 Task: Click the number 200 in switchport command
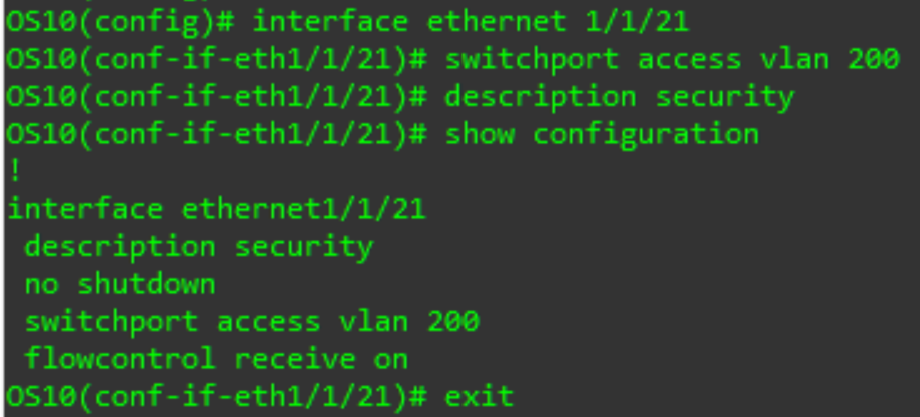click(x=874, y=59)
